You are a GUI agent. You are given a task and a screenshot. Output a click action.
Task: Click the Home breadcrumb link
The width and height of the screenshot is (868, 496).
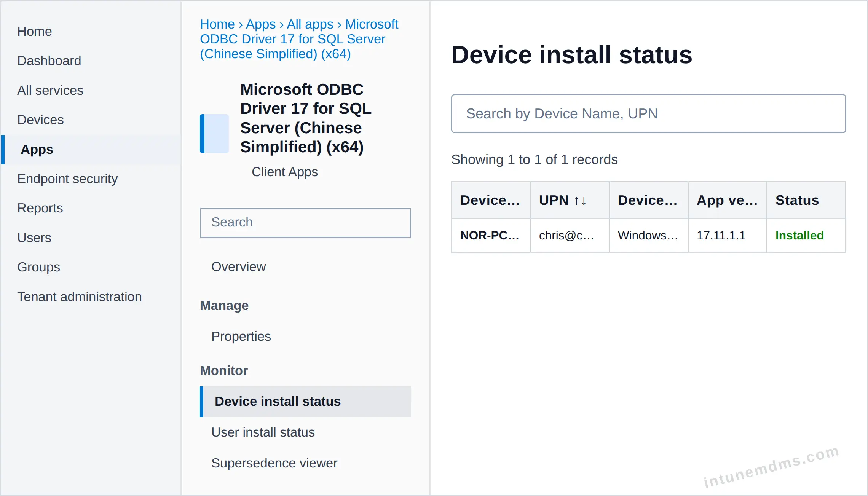tap(217, 24)
